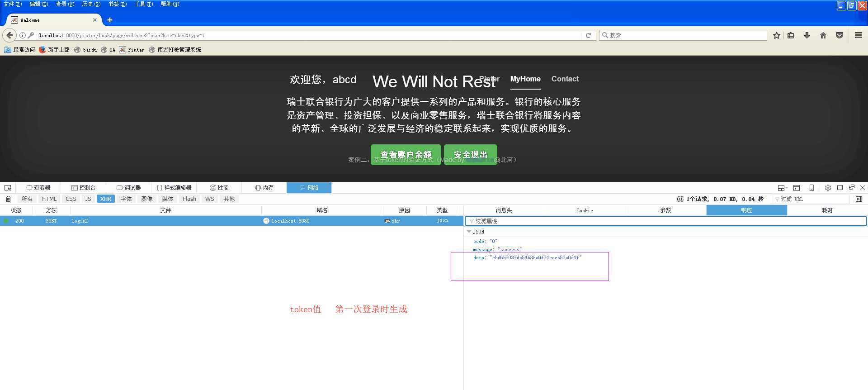
Task: Show bookmarks list icon in toolbar
Action: point(791,35)
